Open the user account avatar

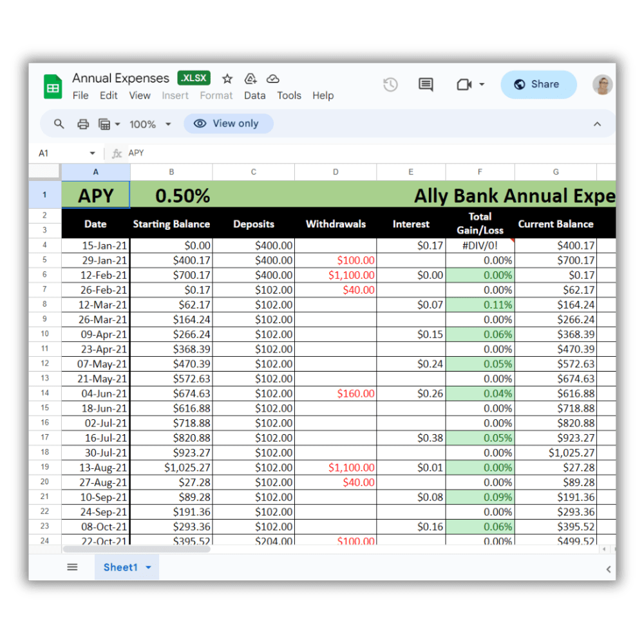coord(602,85)
